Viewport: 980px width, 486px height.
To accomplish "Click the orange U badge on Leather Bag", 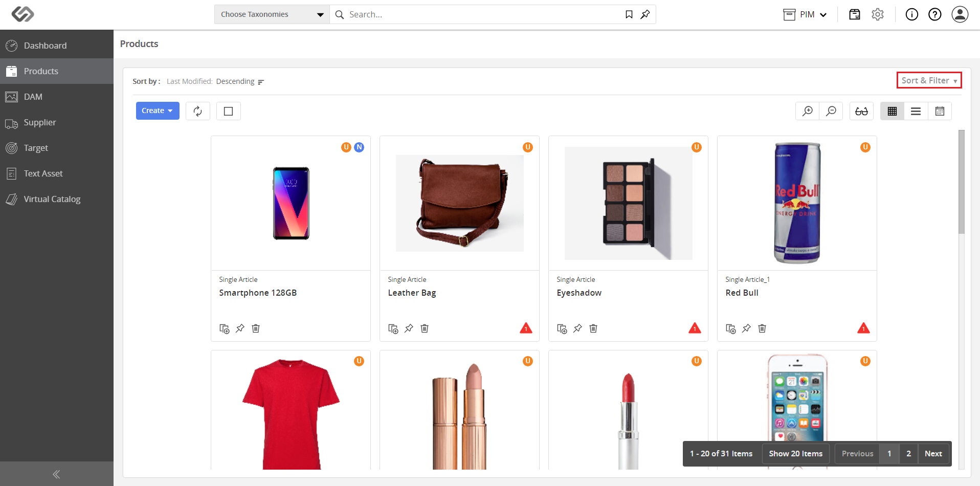I will [528, 147].
